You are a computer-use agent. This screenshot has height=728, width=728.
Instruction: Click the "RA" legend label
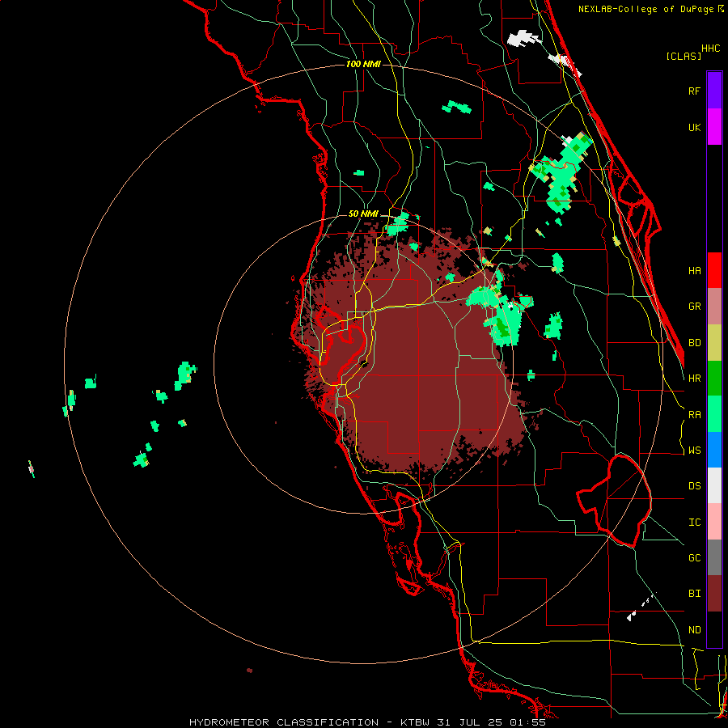[x=694, y=415]
